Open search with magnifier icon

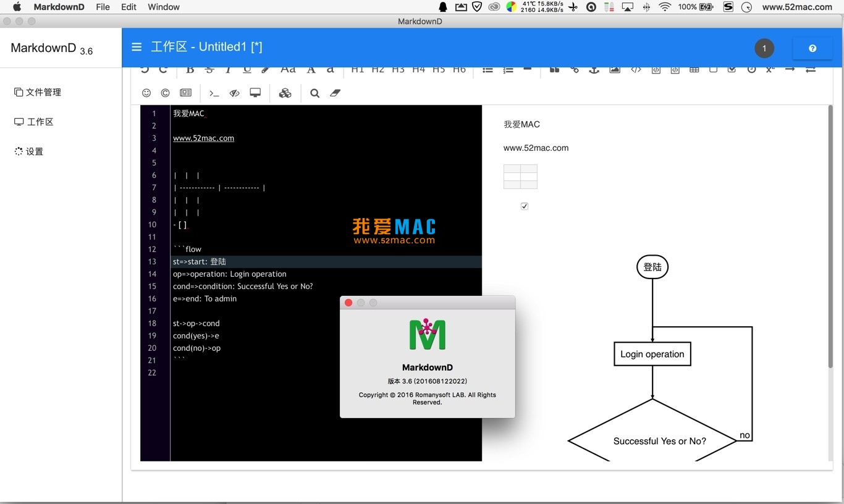(x=314, y=93)
